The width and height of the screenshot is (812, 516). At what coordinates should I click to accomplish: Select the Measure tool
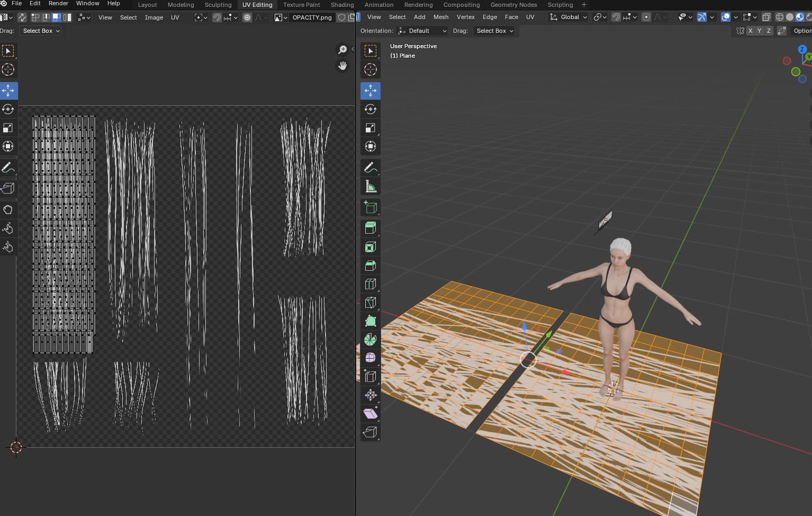[370, 186]
